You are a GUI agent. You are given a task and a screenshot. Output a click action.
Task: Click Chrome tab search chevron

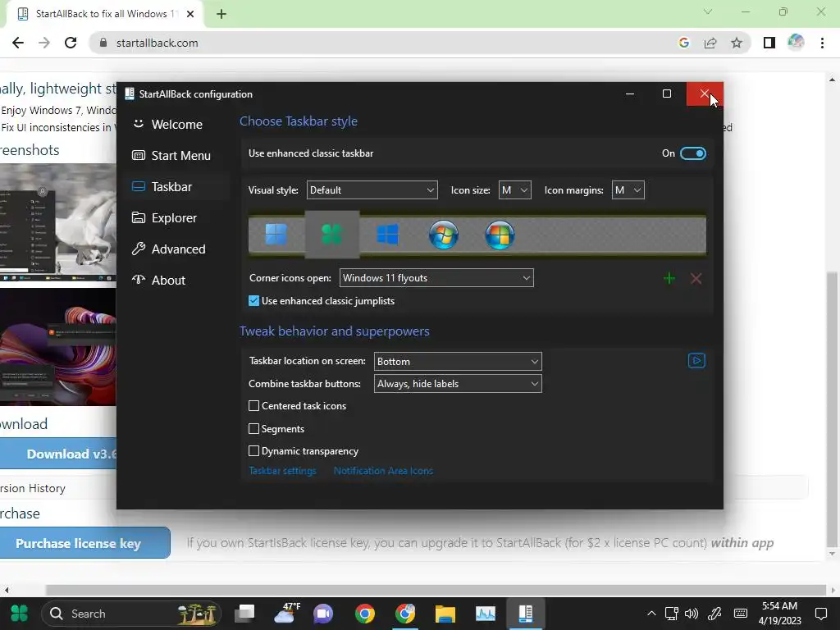[708, 11]
